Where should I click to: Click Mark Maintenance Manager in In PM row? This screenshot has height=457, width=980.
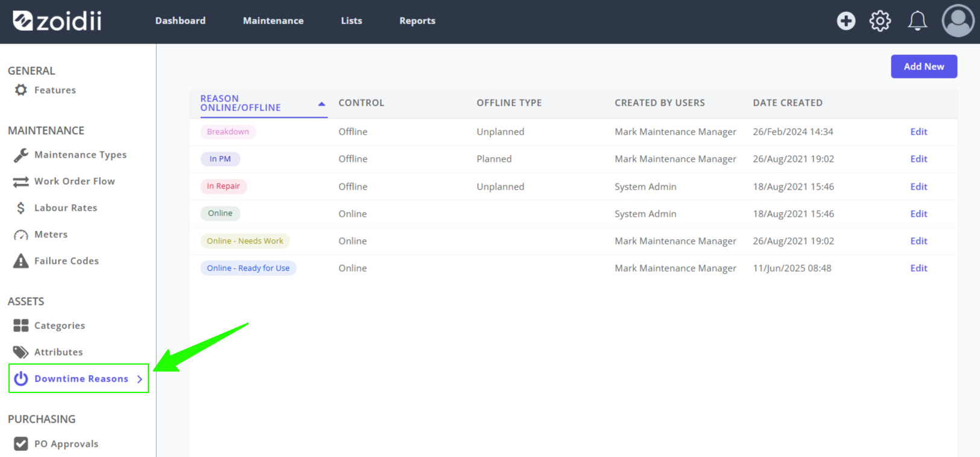coord(675,159)
